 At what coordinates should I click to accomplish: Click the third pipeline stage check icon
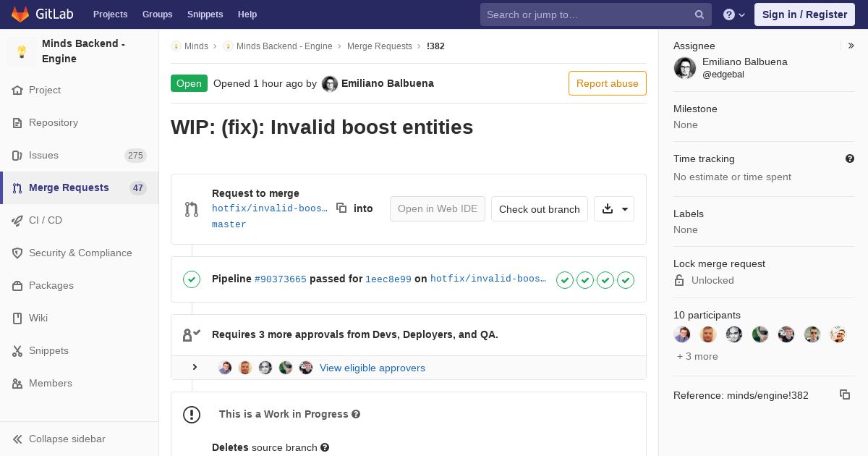click(605, 279)
